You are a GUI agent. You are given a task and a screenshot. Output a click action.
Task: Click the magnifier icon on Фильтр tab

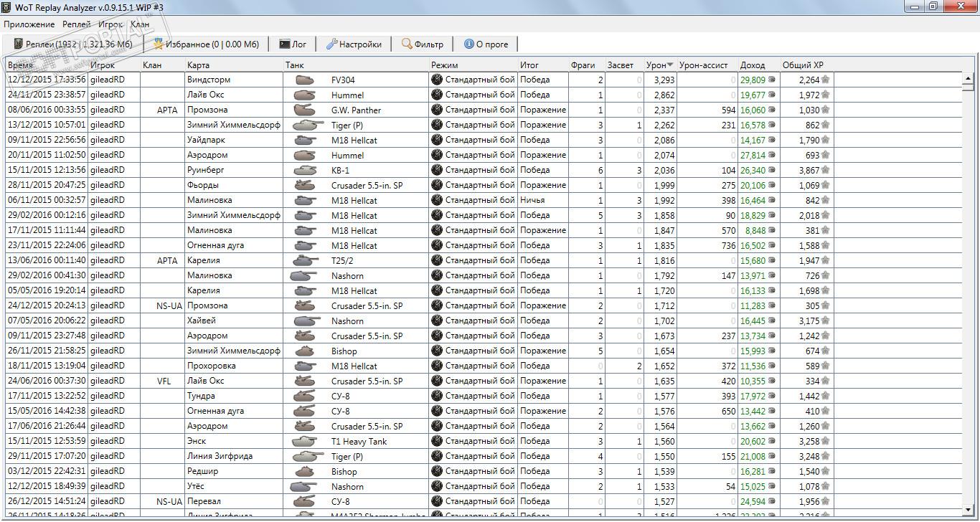pyautogui.click(x=407, y=44)
